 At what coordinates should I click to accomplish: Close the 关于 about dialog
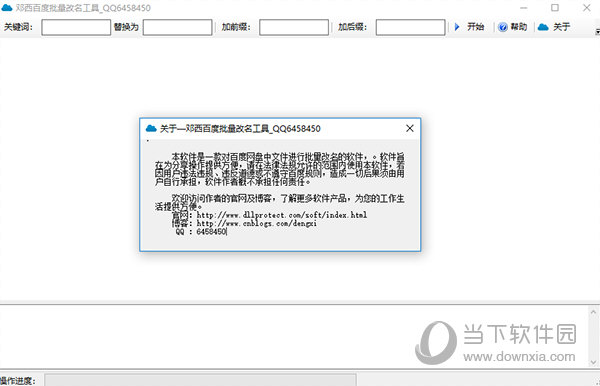(x=409, y=129)
